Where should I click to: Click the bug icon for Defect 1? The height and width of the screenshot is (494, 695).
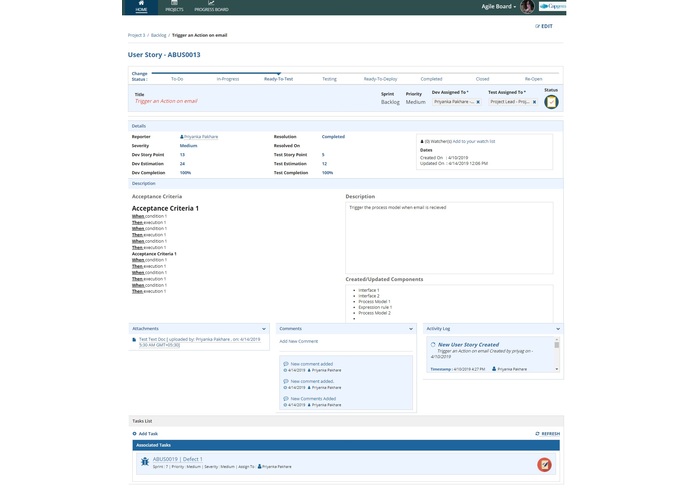pos(144,462)
